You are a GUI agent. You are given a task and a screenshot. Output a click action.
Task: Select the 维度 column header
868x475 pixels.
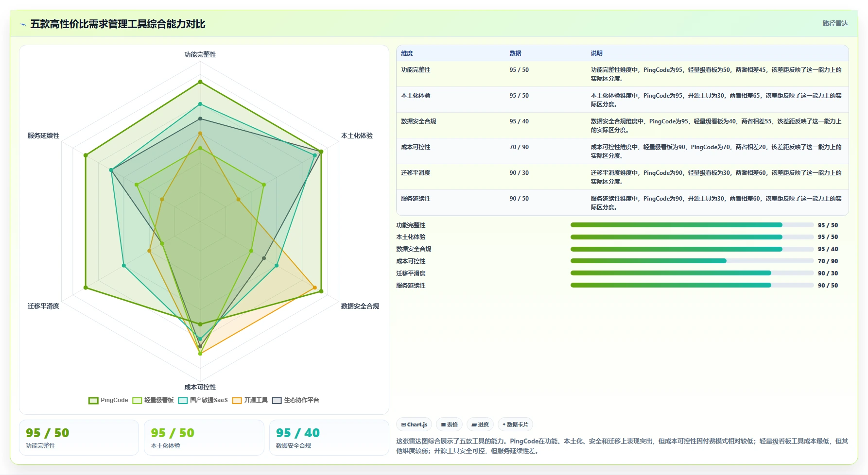[407, 53]
